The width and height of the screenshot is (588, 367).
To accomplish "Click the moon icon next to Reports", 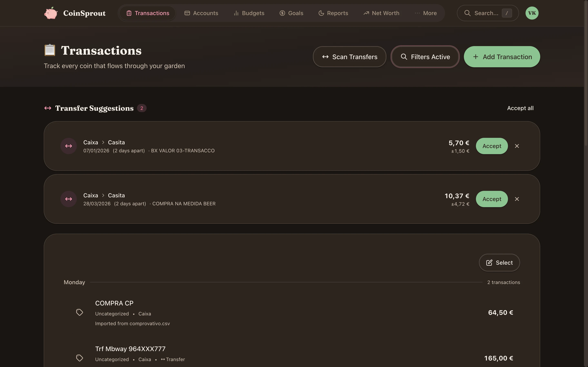I will (x=321, y=13).
